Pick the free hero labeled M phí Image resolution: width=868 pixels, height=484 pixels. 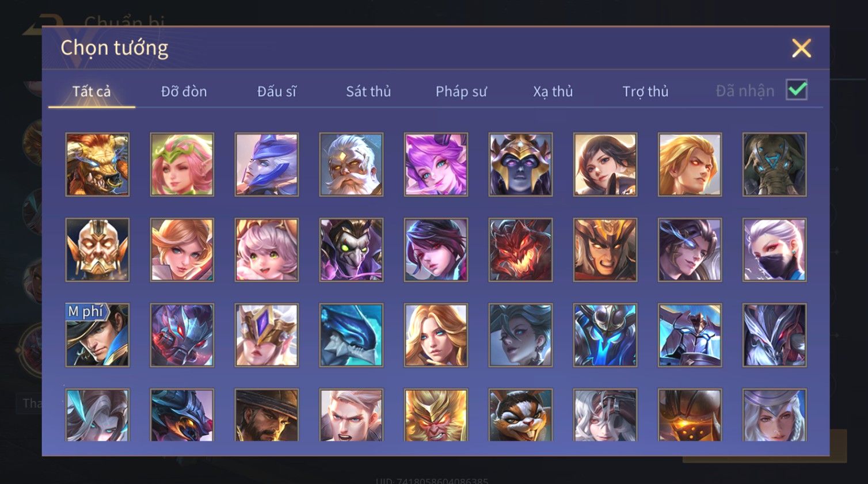(x=97, y=335)
